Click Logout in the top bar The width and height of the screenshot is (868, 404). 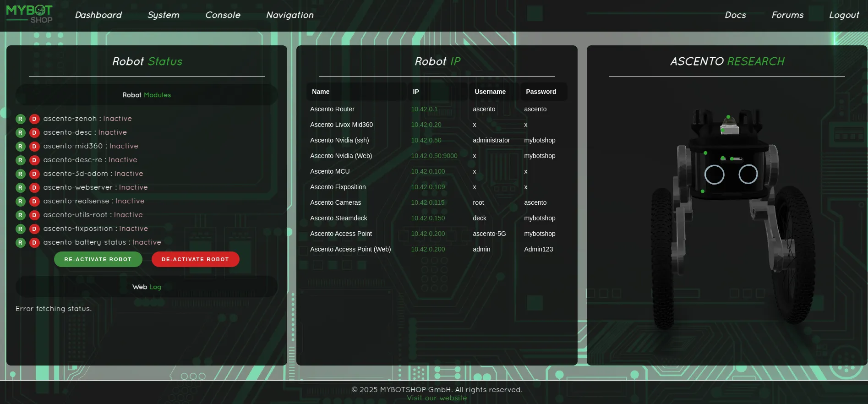coord(844,15)
